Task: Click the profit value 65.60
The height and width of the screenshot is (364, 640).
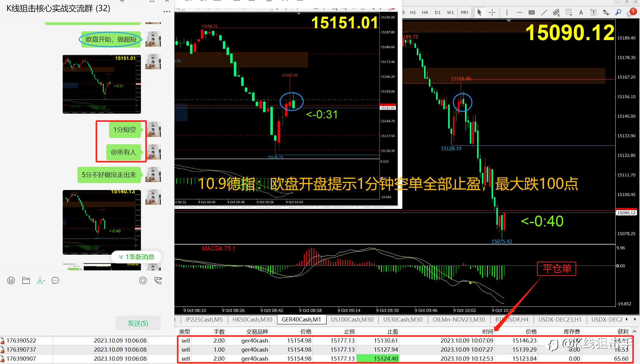Action: coord(621,359)
